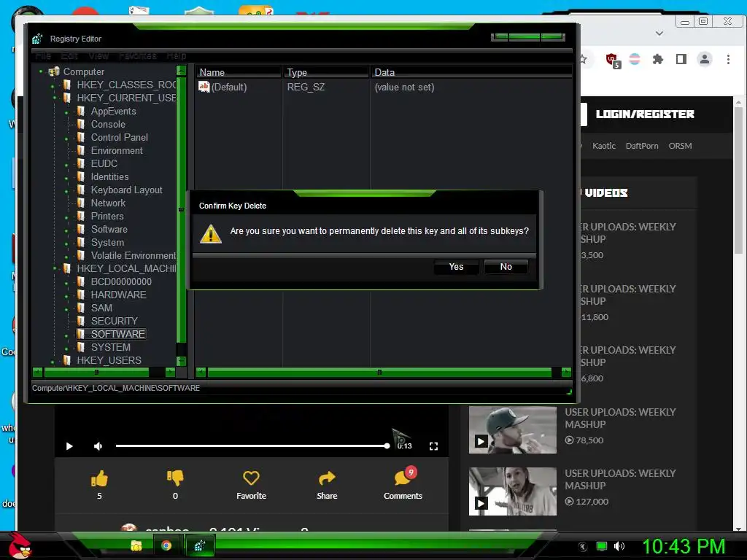Click the Data column header
Viewport: 747px width, 560px height.
pyautogui.click(x=472, y=72)
